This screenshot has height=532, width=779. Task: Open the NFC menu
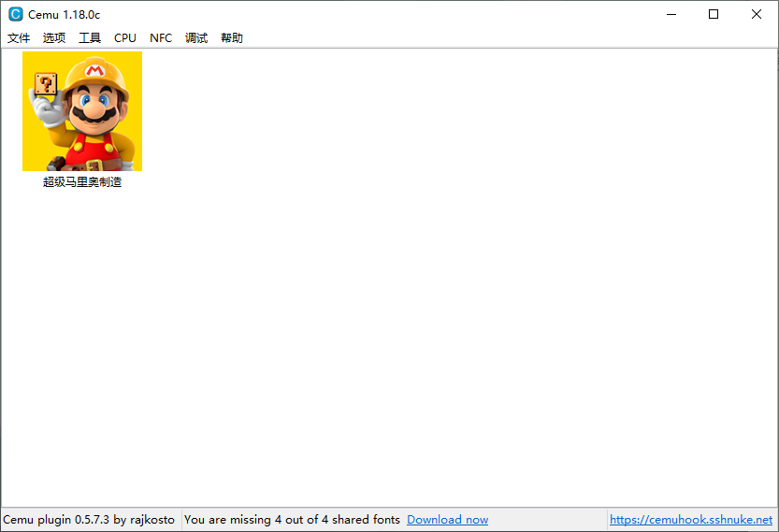161,37
